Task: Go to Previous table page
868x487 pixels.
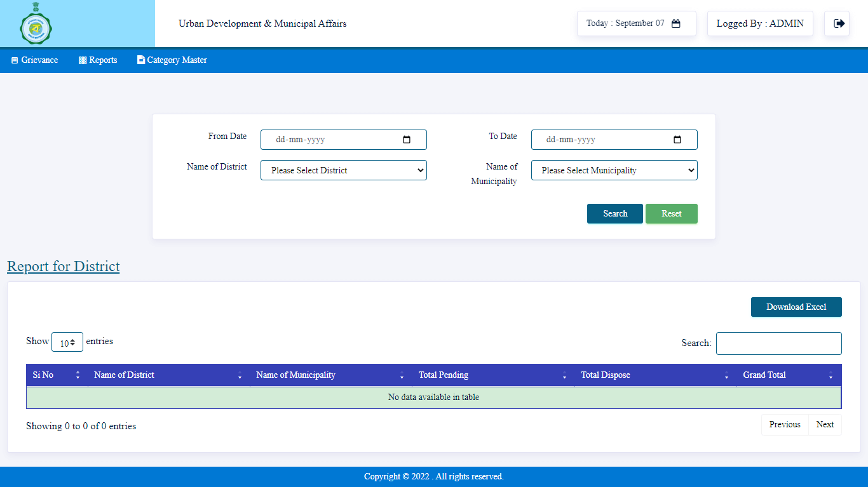Action: pos(785,425)
